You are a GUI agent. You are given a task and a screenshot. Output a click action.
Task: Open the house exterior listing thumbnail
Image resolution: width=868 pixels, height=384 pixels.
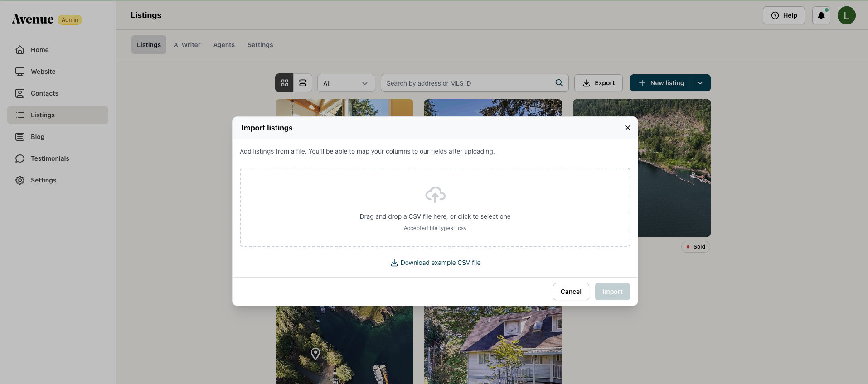click(x=493, y=345)
